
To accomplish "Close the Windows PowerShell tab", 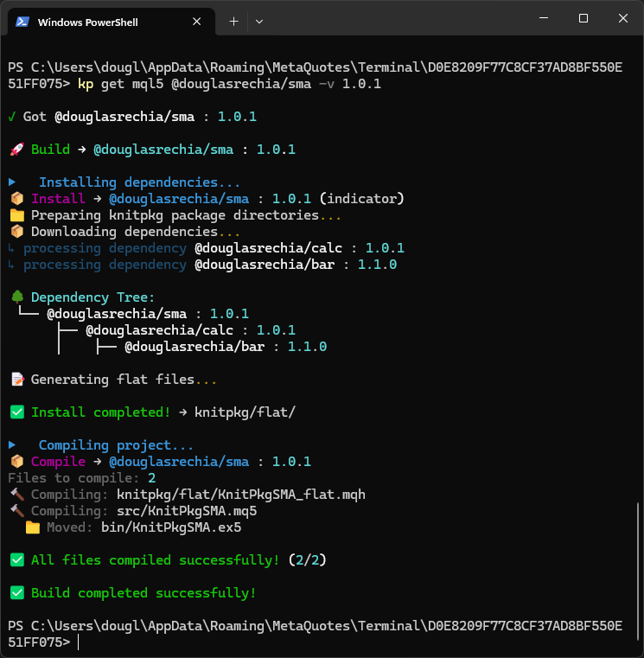I will [x=197, y=22].
